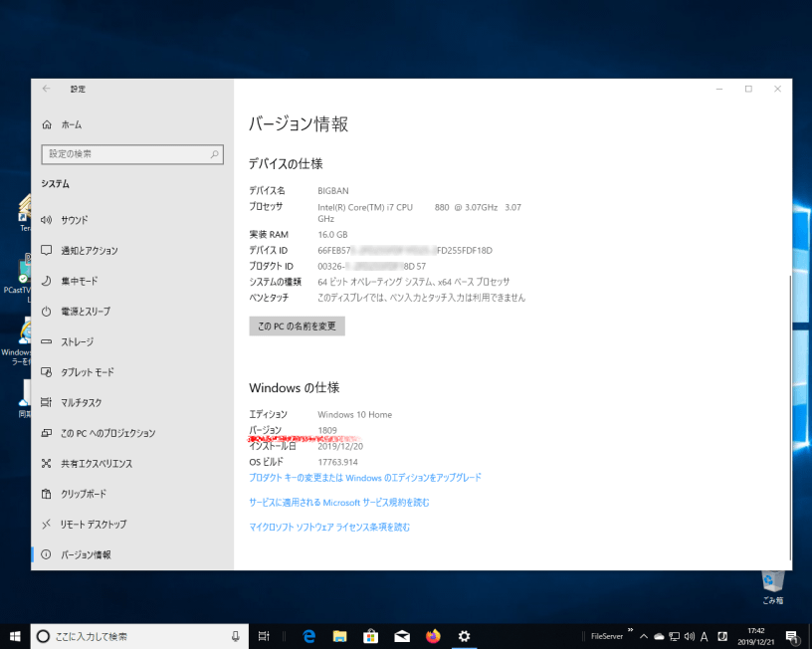This screenshot has height=649, width=812.
Task: Launch Microsoft Edge from the taskbar
Action: click(x=309, y=636)
